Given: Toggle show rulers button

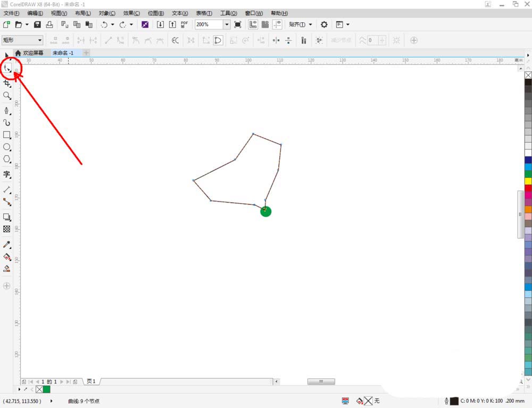Looking at the screenshot, I should [x=253, y=24].
